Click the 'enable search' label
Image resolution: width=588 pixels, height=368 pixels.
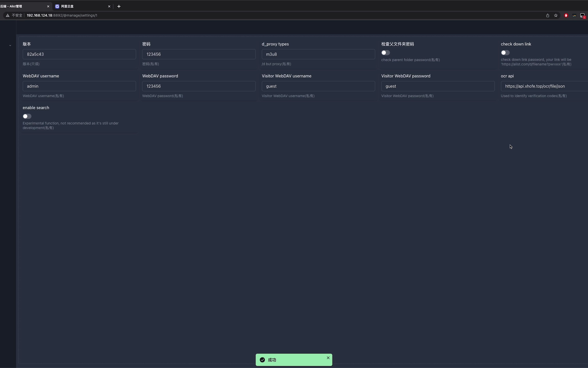(36, 108)
